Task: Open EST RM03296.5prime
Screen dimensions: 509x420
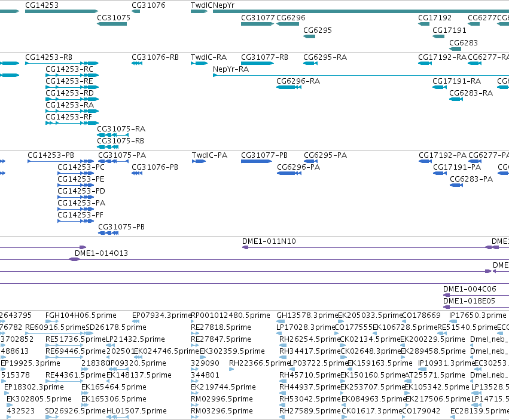Action: coord(222,411)
